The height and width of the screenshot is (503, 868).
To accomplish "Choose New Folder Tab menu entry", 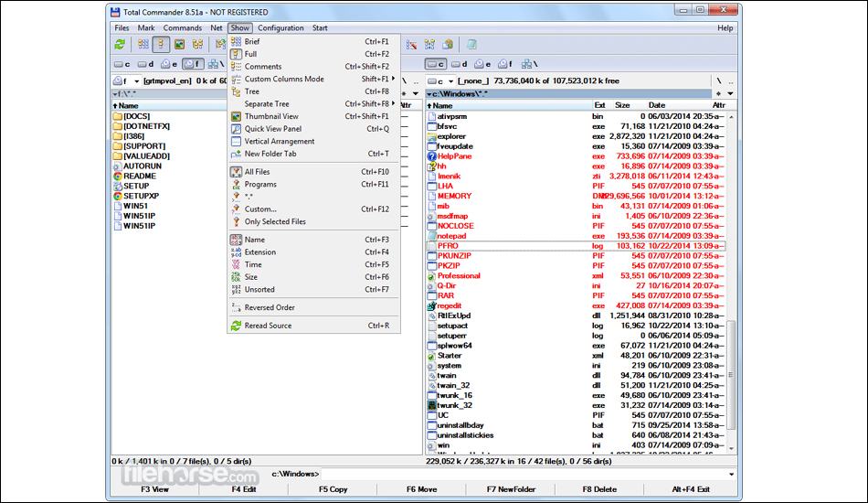I will [314, 154].
